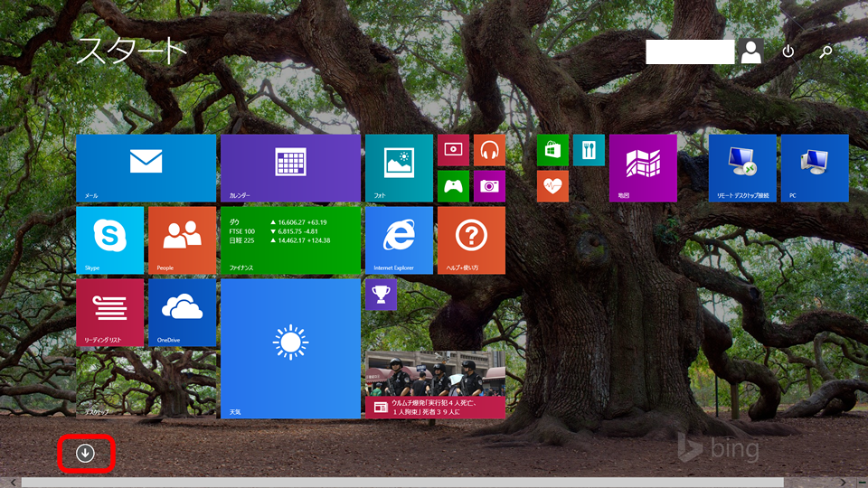This screenshot has height=488, width=868.
Task: Open the Help and Tips question mark tile
Action: tap(471, 239)
